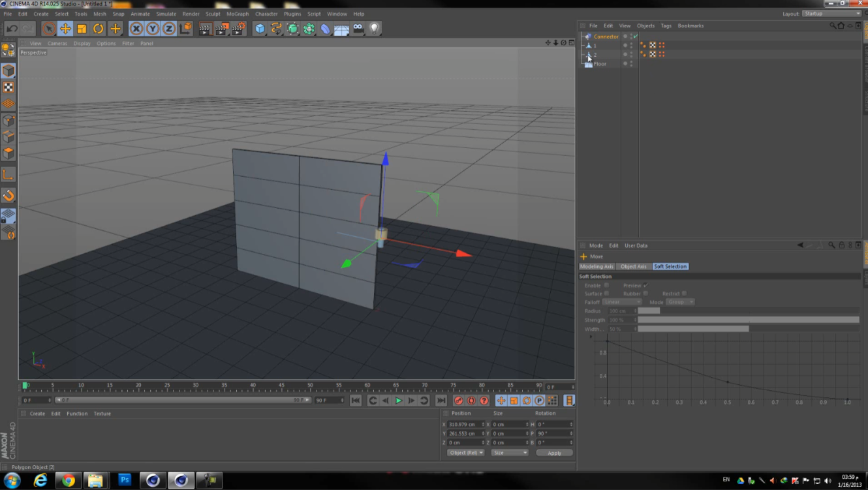Adjust the Radius slider bar

click(x=749, y=311)
